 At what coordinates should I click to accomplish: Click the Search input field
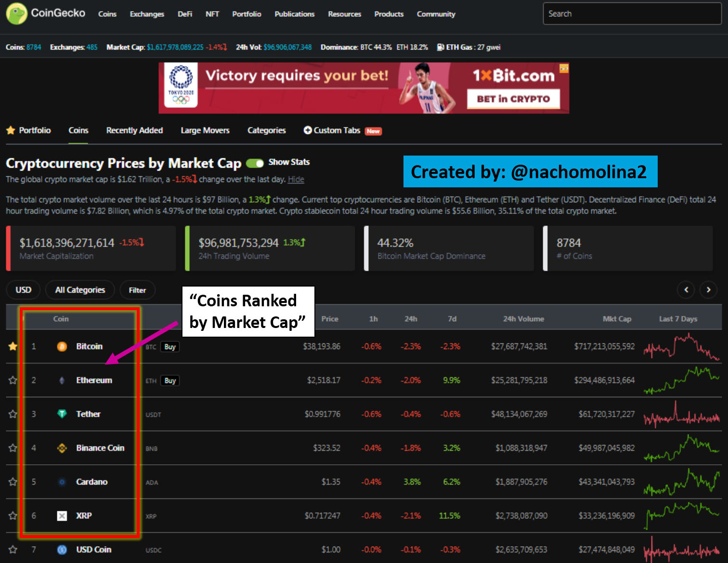pos(632,13)
